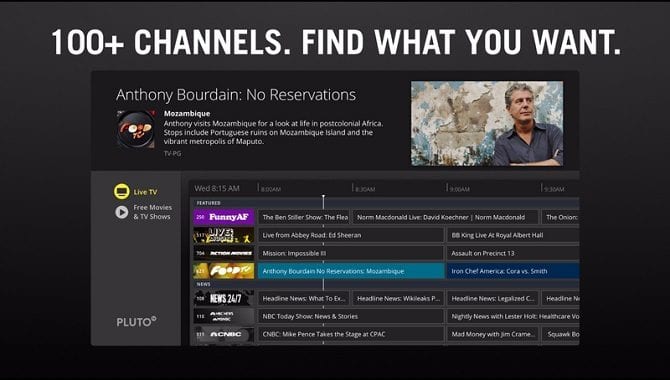
Task: Select The Ben Stiller Show: The Flea
Action: pos(304,217)
